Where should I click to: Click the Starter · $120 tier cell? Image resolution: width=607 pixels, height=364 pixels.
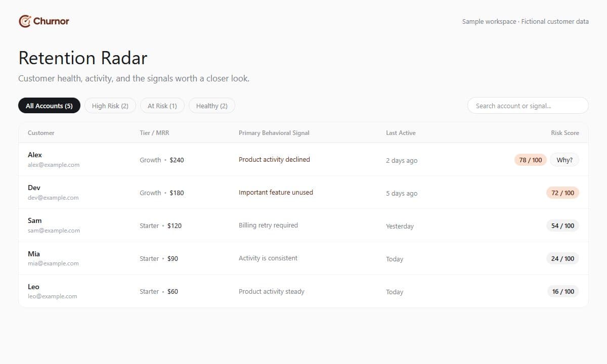pos(160,225)
